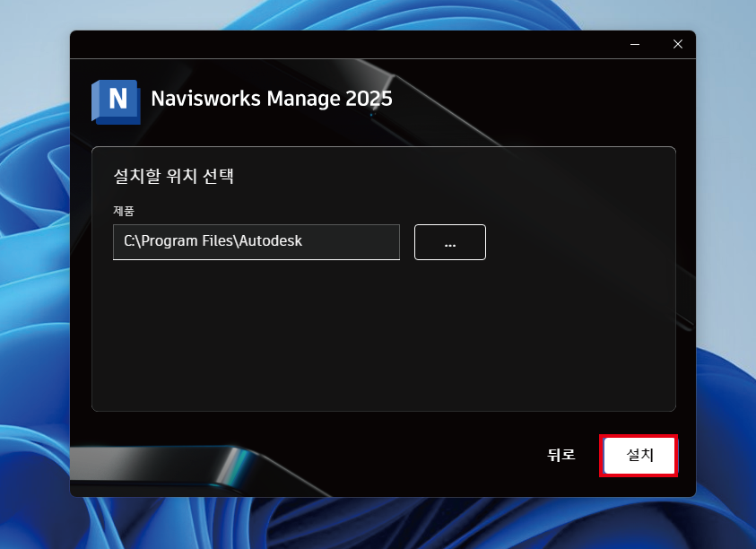The image size is (756, 549).
Task: Minimize the Navisworks installer window
Action: point(635,44)
